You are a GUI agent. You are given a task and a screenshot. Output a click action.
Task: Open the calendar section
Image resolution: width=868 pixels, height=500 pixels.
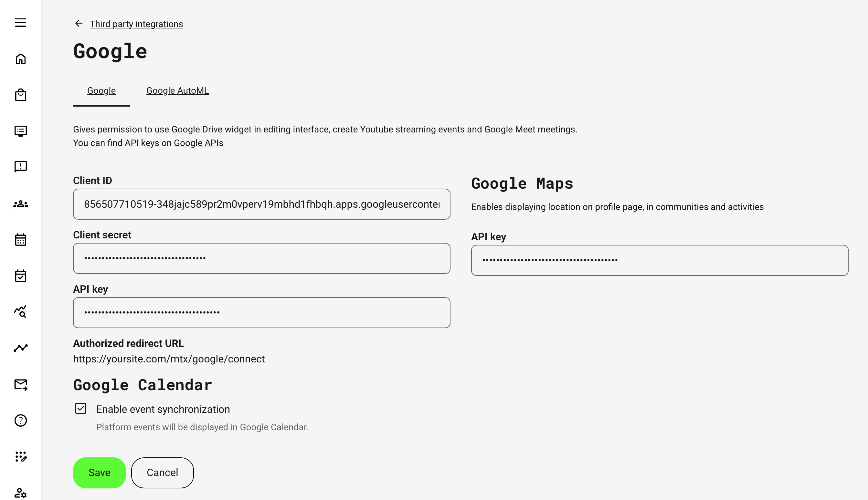click(x=21, y=240)
